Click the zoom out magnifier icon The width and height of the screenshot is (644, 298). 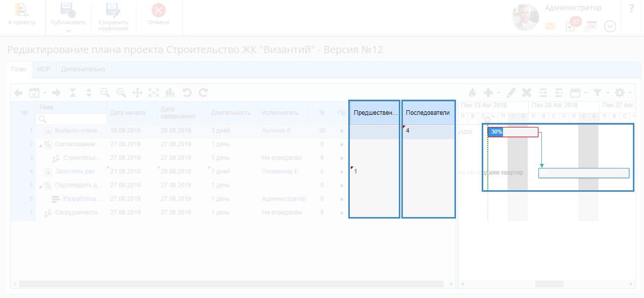[105, 93]
